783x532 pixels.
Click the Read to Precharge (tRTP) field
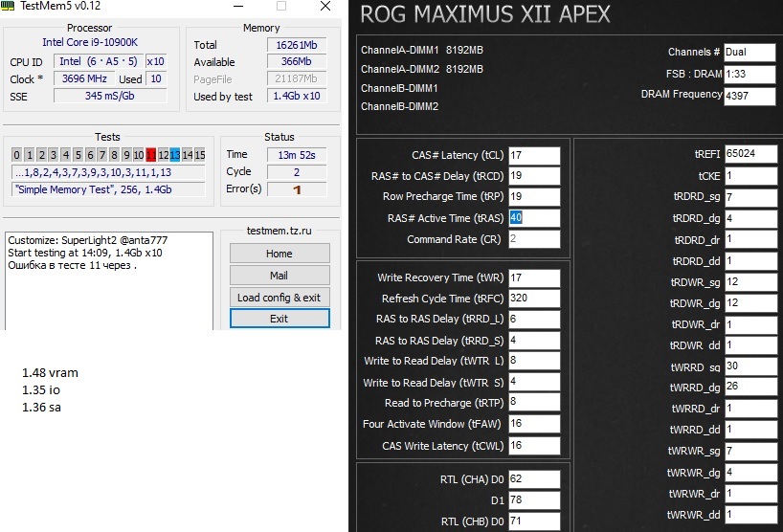coord(534,403)
